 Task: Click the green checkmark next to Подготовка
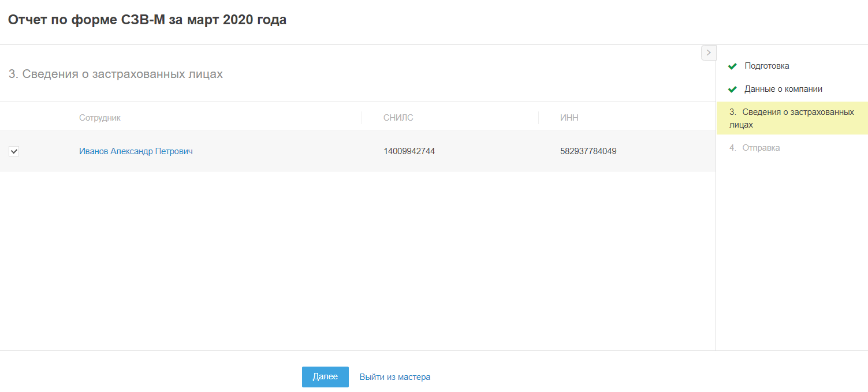pyautogui.click(x=732, y=66)
